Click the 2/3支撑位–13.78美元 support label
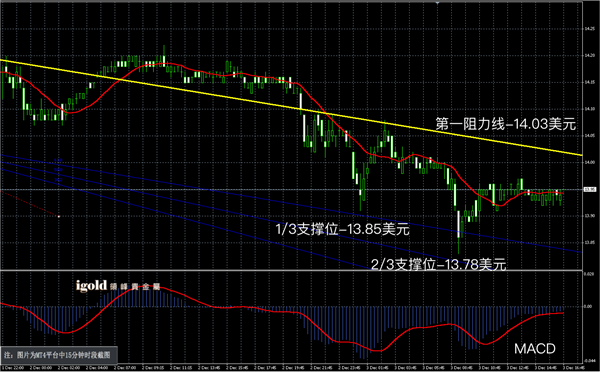Screen dimensions: 600x372 (439, 264)
